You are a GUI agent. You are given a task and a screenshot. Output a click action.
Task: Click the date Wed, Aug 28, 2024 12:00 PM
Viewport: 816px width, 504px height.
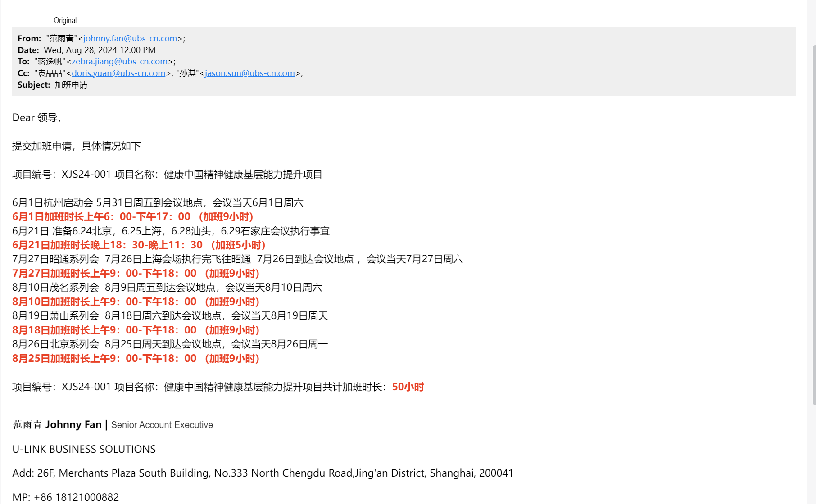pyautogui.click(x=100, y=50)
